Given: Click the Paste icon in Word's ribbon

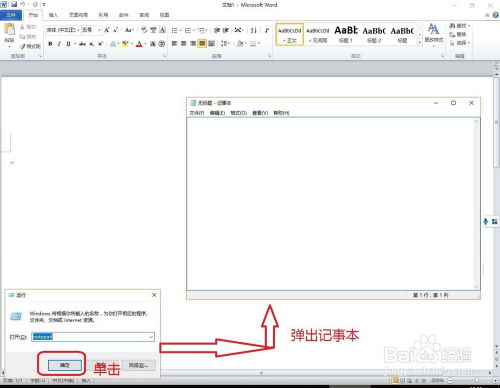Looking at the screenshot, I should point(9,29).
